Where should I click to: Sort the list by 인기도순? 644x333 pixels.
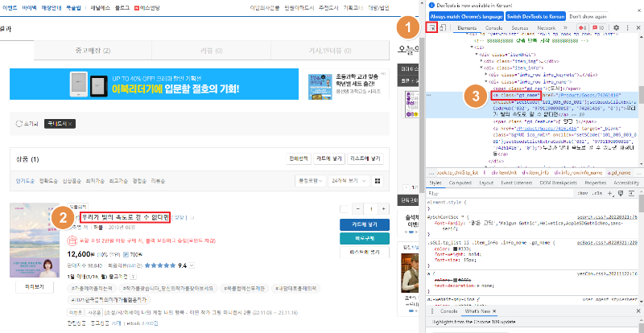[25, 181]
